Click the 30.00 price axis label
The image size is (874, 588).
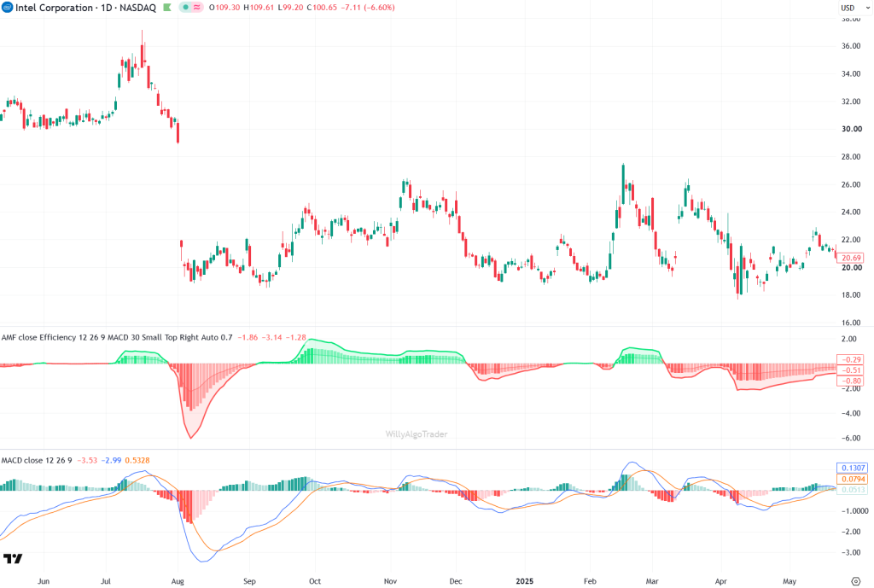pos(851,129)
